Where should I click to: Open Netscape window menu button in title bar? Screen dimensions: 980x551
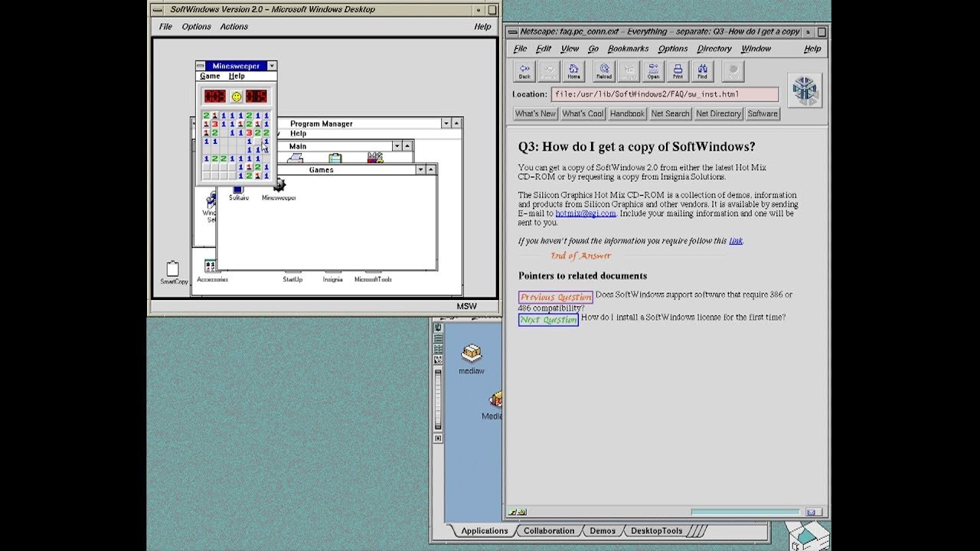point(511,32)
